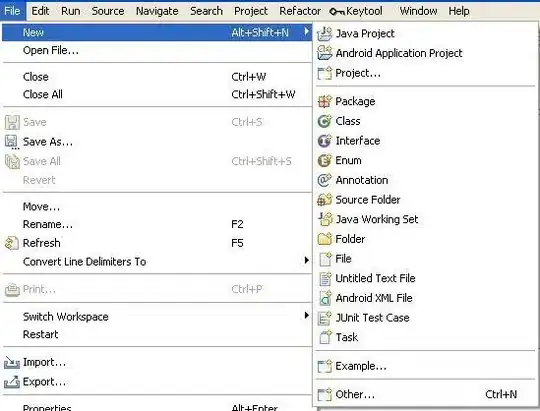Screen dimensions: 540x411
Task: Click the Alt+Shift+N shortcut text
Action: pos(260,33)
